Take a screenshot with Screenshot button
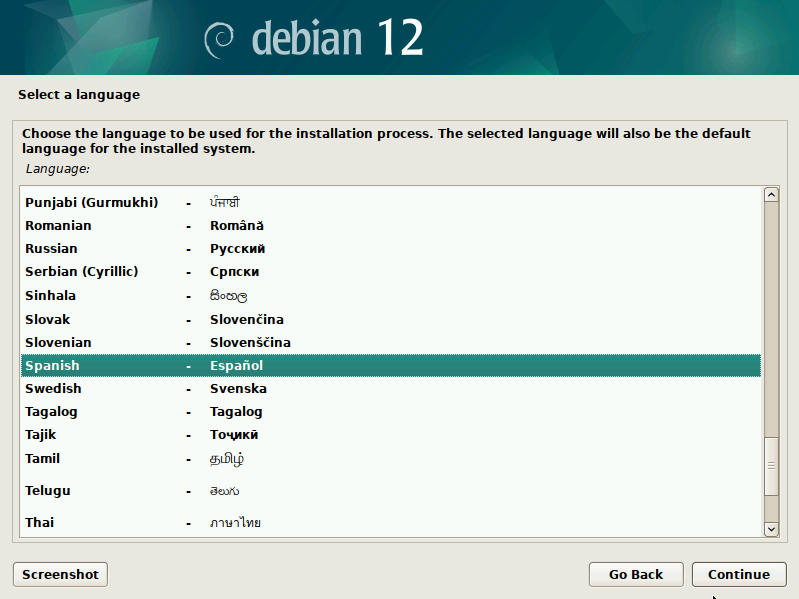This screenshot has height=599, width=799. 60,574
